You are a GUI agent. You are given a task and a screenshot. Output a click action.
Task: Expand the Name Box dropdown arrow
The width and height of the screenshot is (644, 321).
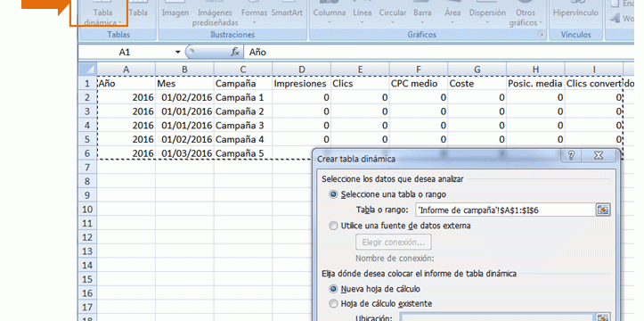(x=177, y=53)
